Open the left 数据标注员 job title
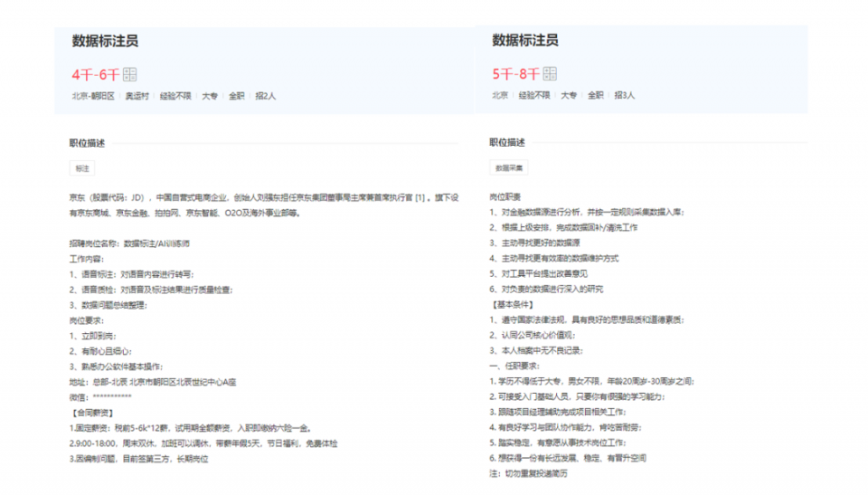This screenshot has height=495, width=868. coord(105,41)
